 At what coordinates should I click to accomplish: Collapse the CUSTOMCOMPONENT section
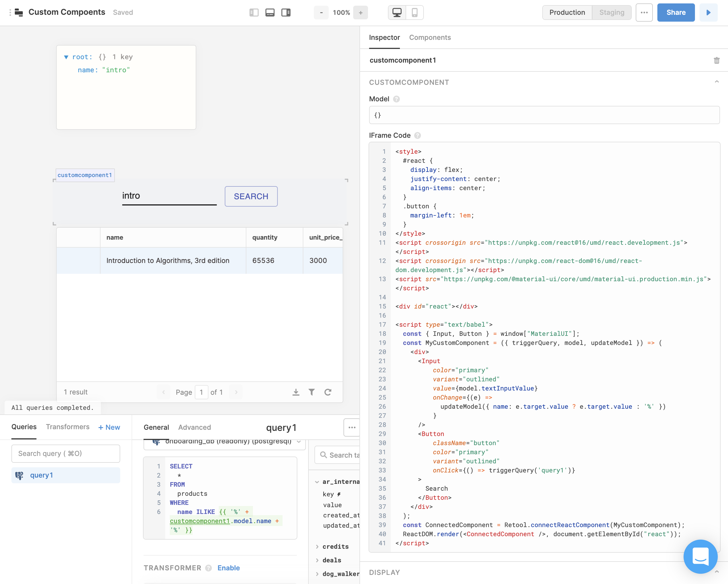click(x=717, y=82)
